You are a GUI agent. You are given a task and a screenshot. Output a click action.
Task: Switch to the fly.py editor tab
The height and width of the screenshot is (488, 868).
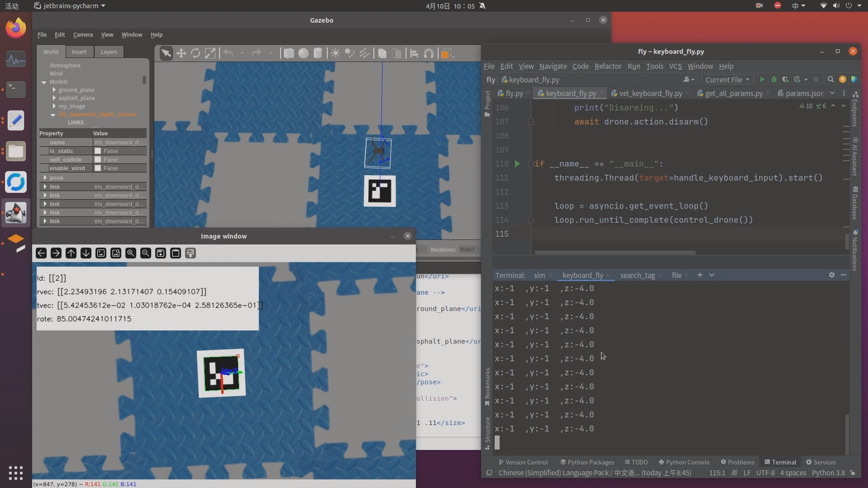[x=514, y=93]
